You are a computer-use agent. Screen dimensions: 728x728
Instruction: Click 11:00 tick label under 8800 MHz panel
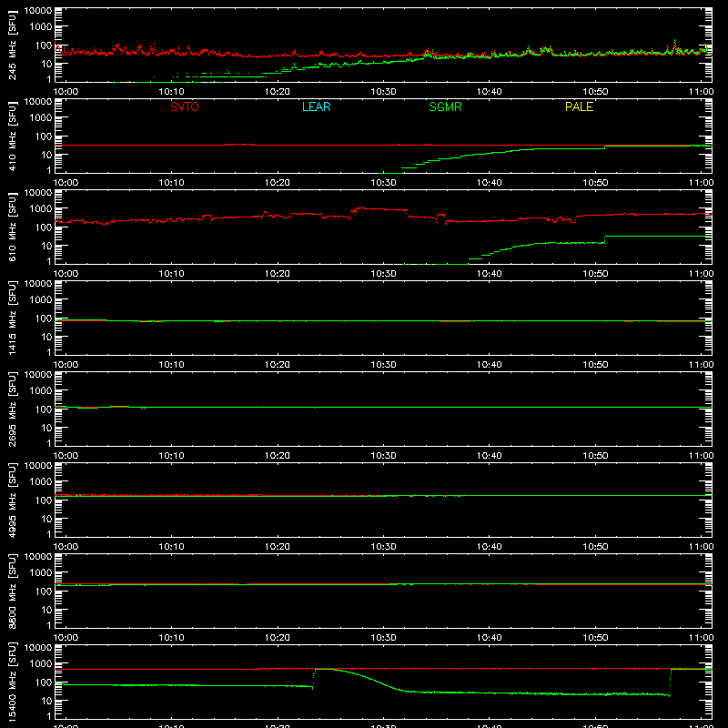pyautogui.click(x=701, y=638)
